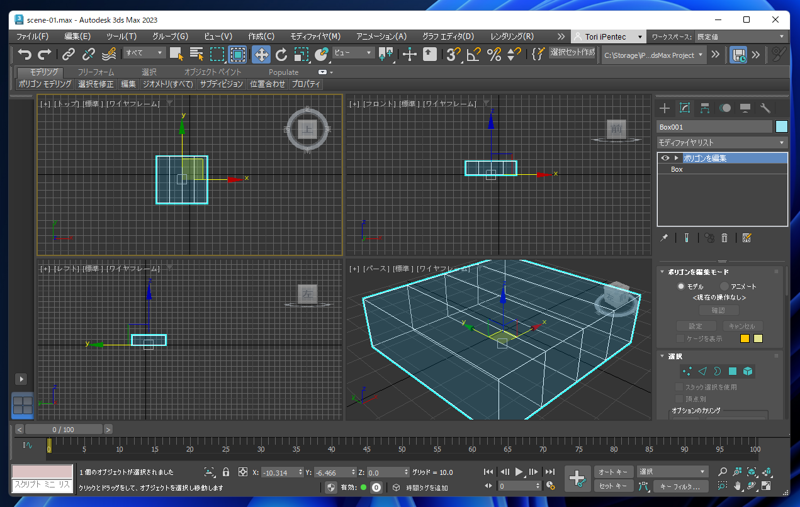Select the アニメート radio button
This screenshot has width=800, height=507.
724,286
